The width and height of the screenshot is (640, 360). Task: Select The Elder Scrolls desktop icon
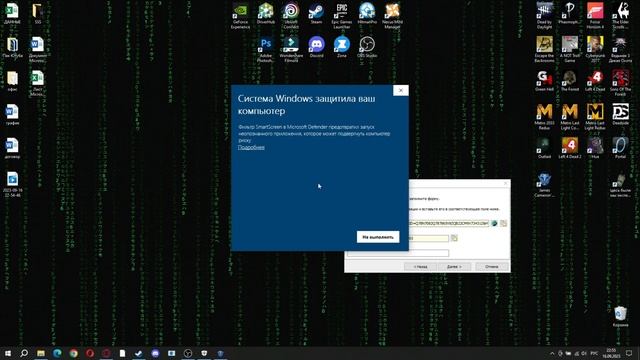(620, 16)
